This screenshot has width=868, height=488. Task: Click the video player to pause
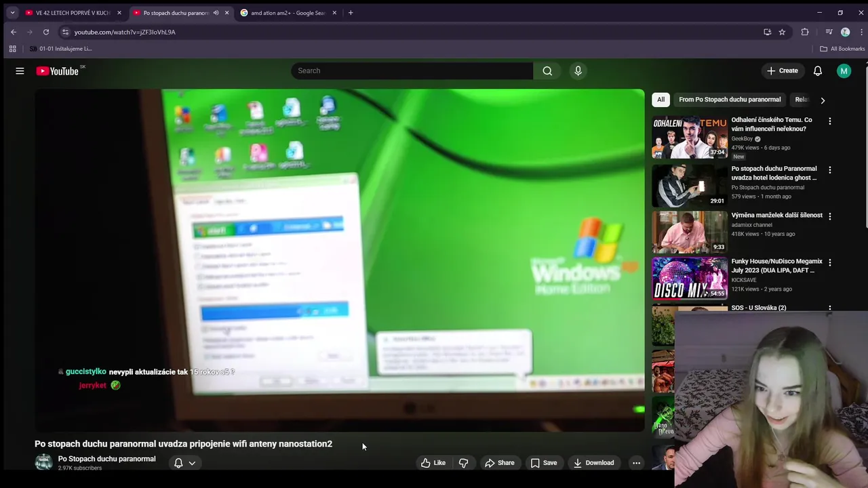pyautogui.click(x=339, y=260)
